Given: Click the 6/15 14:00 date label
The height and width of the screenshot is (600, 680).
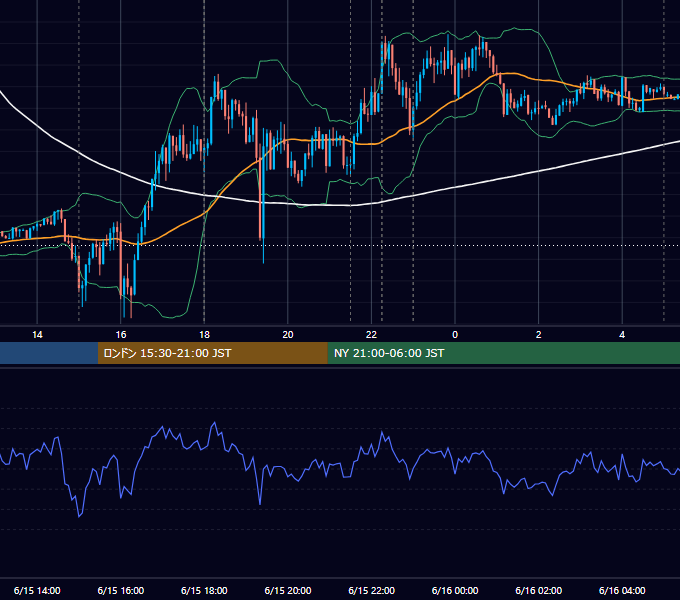Looking at the screenshot, I should coord(37,590).
